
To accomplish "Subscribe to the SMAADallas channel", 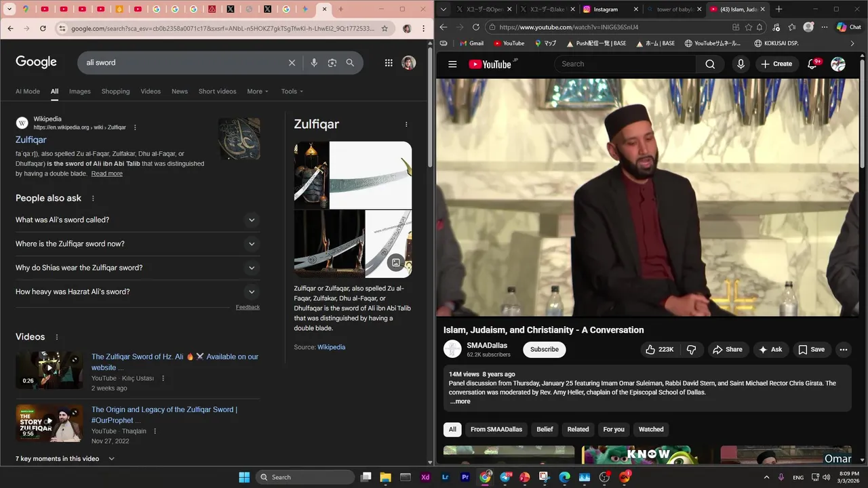I will tap(545, 350).
